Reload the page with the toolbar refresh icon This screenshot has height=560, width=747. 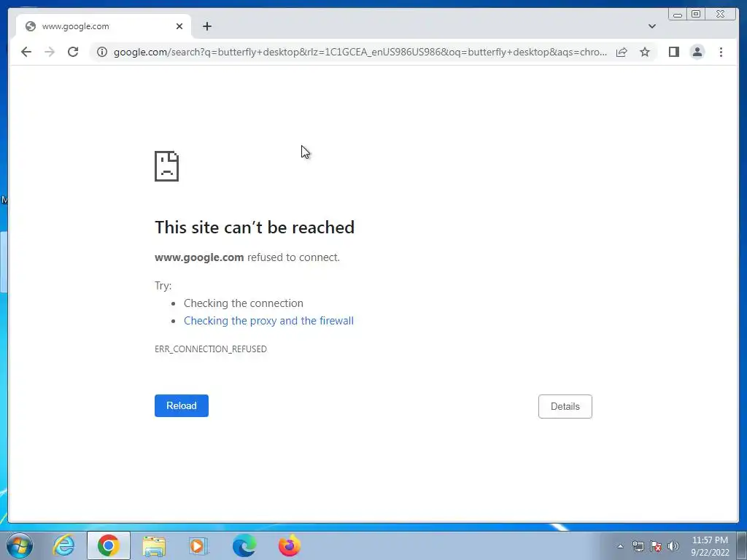tap(73, 52)
